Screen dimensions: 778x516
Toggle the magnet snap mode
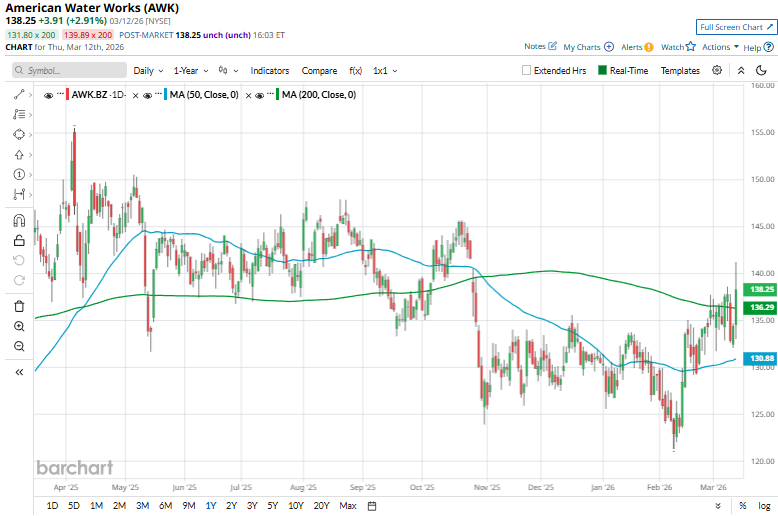[x=19, y=220]
